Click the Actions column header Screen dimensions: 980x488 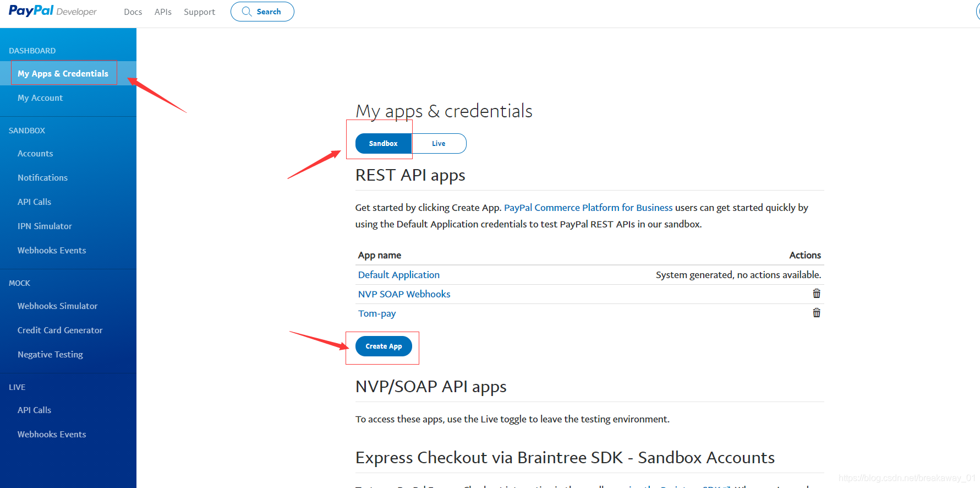coord(805,255)
